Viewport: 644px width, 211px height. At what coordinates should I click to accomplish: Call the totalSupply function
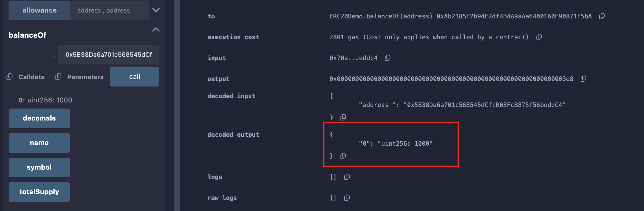(39, 192)
